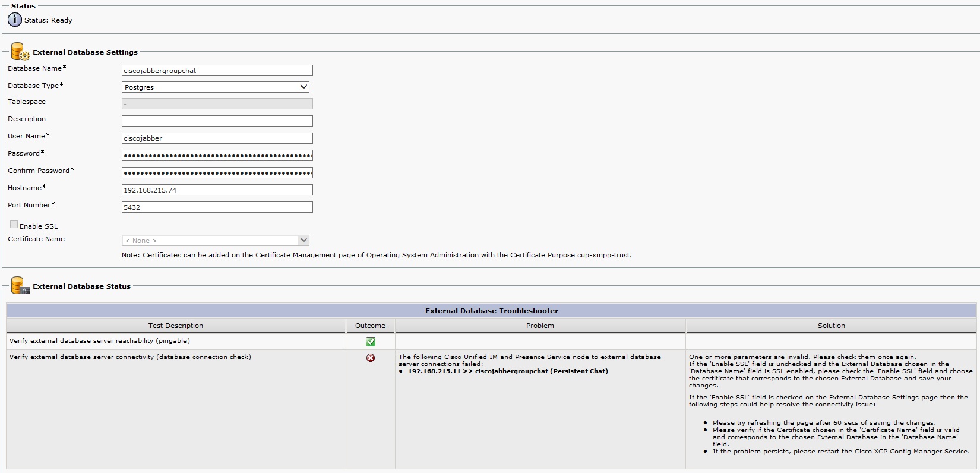Screen dimensions: 980x473
Task: Click the disabled Tablespace field
Action: 217,104
